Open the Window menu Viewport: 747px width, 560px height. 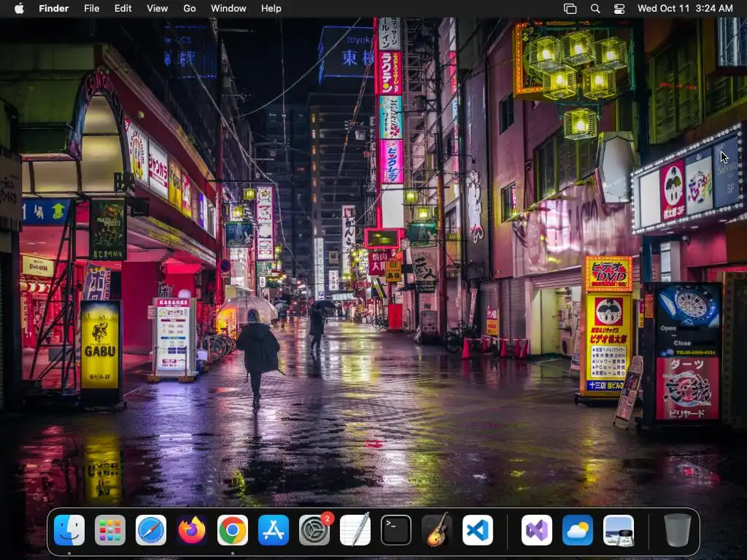pos(228,9)
